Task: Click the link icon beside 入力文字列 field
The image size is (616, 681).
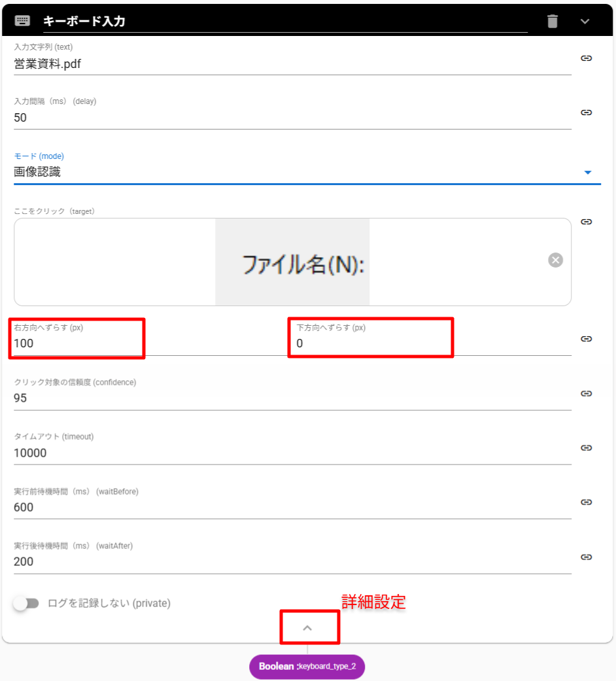Action: coord(587,58)
